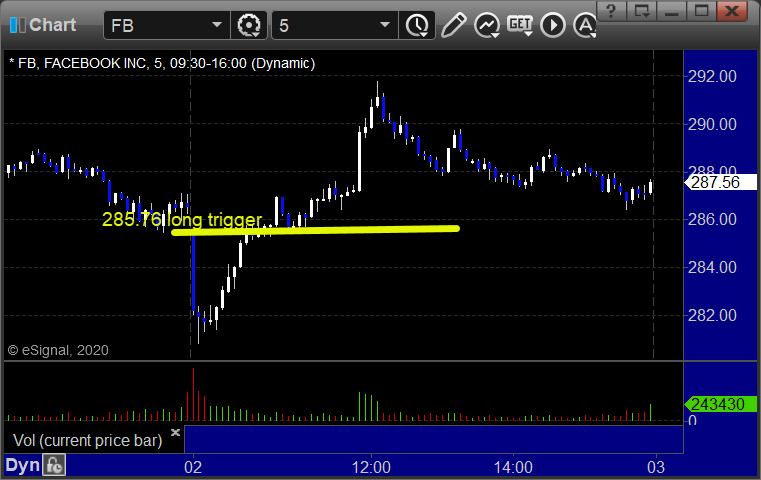Viewport: 761px width, 480px height.
Task: Click the alerts 'A' circle icon
Action: pos(585,25)
